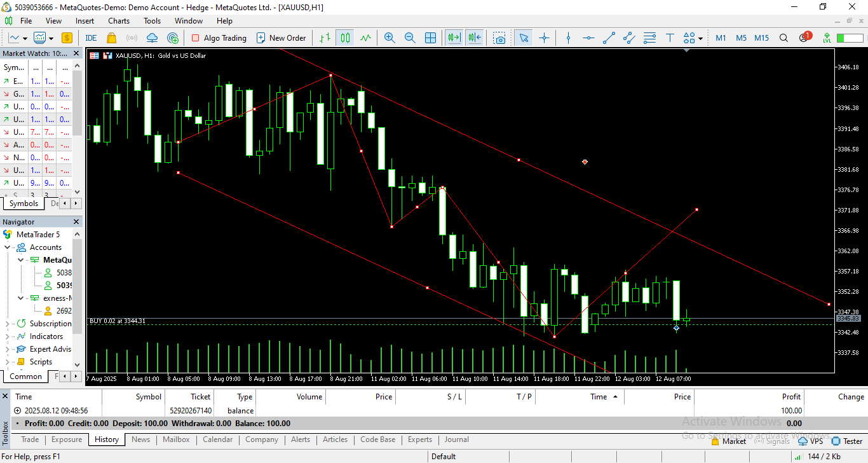Open the Insert menu

[x=85, y=21]
